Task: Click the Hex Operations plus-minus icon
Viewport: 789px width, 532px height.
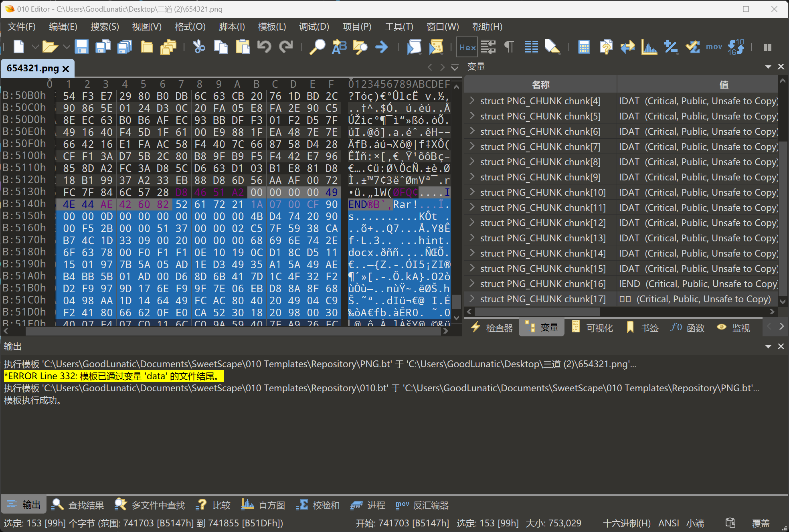Action: coord(671,47)
